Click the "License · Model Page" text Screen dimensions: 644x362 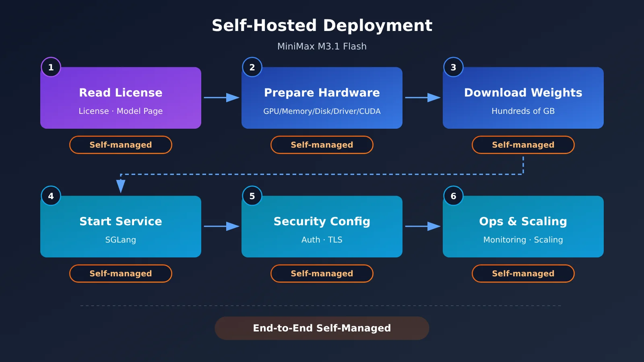(121, 111)
